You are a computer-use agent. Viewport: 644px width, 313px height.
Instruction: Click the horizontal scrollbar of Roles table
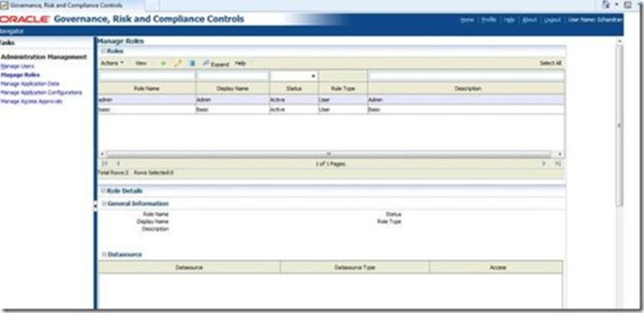(x=328, y=154)
